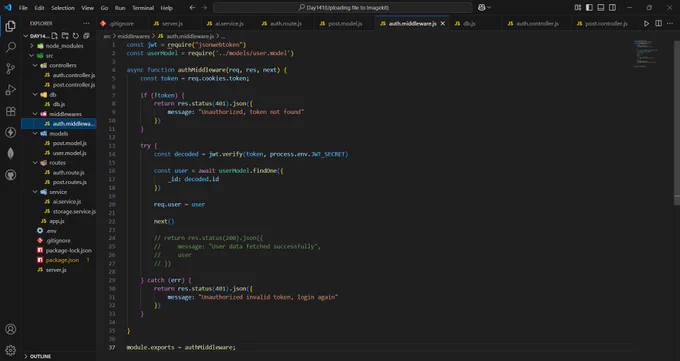680x361 pixels.
Task: Open the Copilot chat icon
Action: coord(481,7)
